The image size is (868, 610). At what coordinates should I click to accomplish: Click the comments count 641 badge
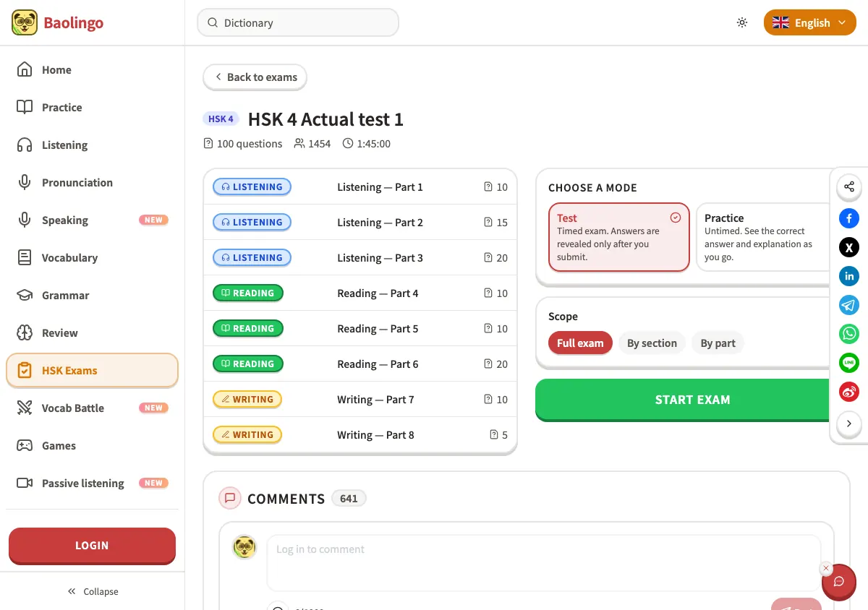pyautogui.click(x=349, y=498)
